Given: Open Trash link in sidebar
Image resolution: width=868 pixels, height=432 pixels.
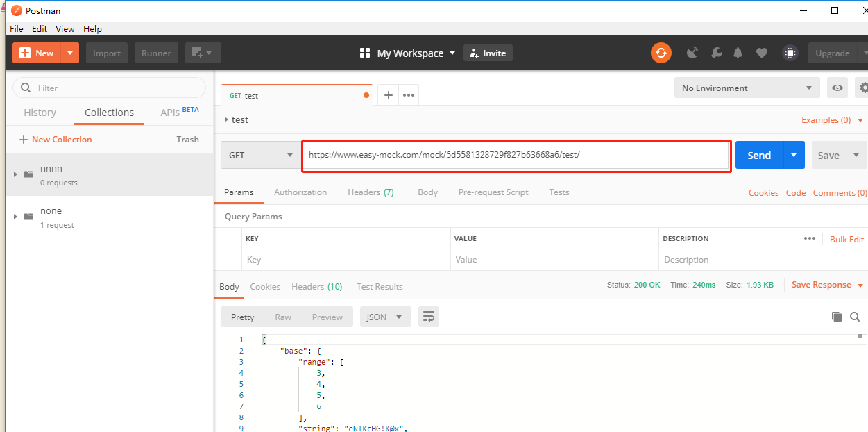Looking at the screenshot, I should [187, 140].
